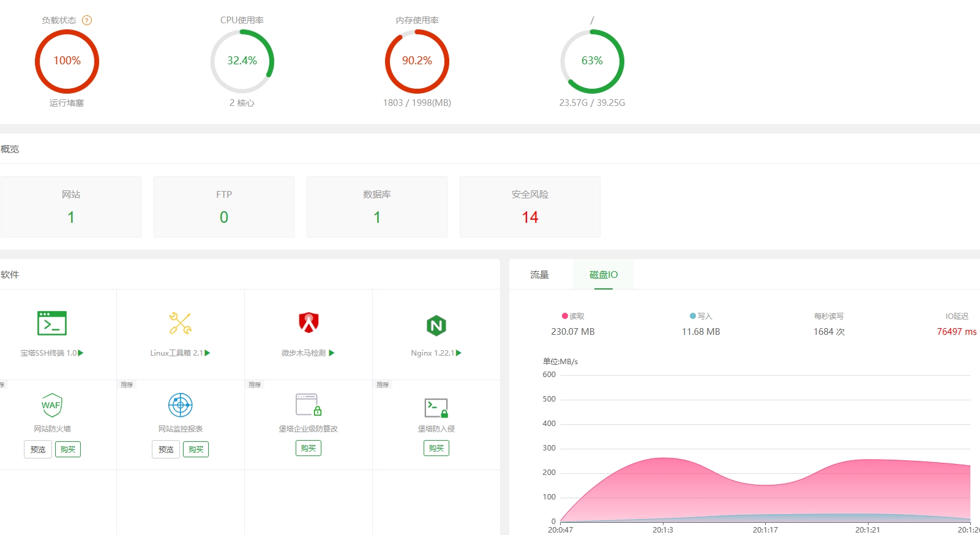
Task: Switch to the 流量 tab
Action: point(539,274)
